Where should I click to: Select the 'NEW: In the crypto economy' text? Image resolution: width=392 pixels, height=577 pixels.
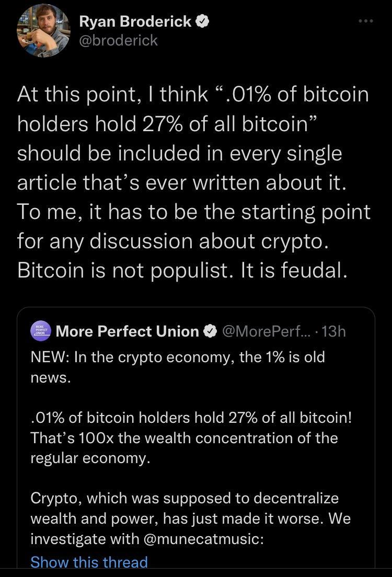(178, 357)
